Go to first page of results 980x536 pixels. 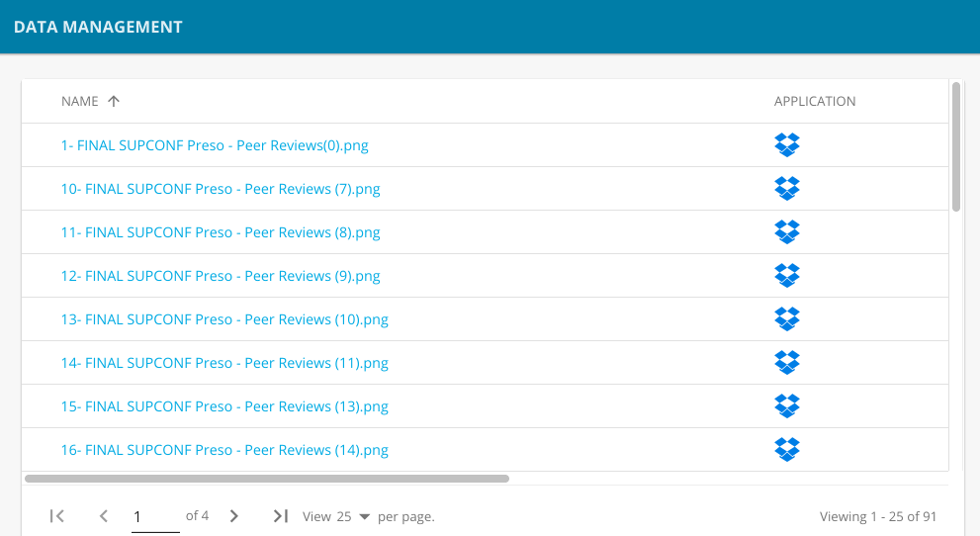point(57,516)
